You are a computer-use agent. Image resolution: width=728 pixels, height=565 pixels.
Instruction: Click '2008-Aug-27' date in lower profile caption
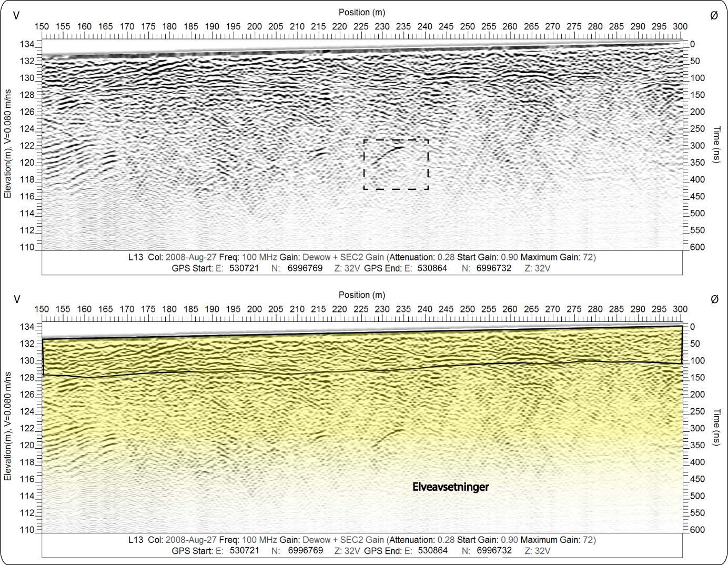(x=191, y=540)
